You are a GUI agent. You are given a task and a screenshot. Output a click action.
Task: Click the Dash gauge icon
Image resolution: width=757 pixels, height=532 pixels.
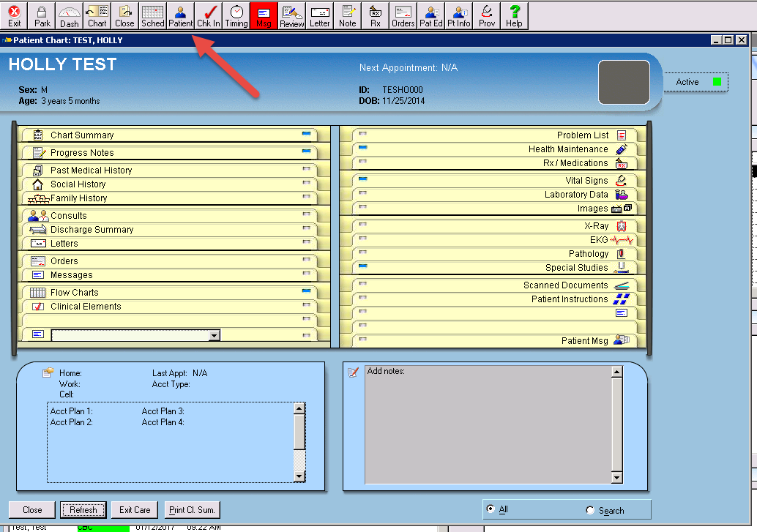pos(70,15)
